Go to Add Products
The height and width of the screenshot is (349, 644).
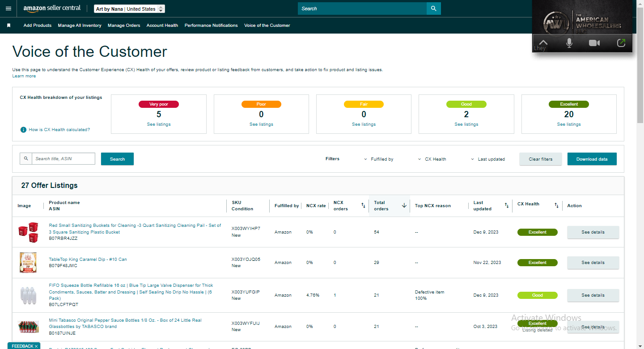point(38,26)
